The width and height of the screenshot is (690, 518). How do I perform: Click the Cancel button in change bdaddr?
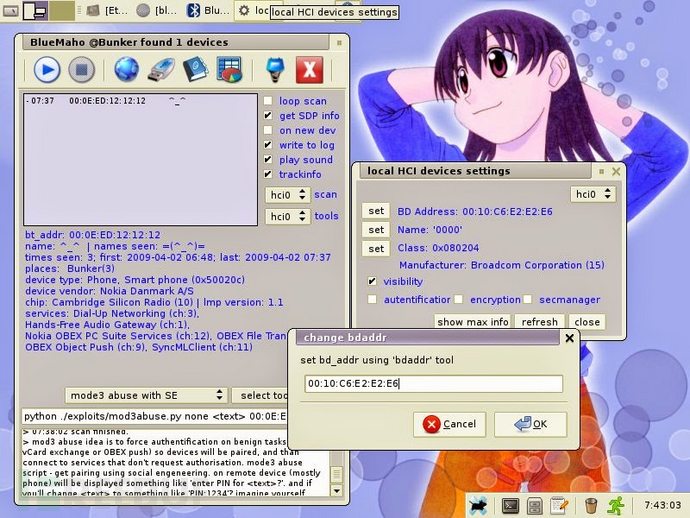[x=449, y=424]
